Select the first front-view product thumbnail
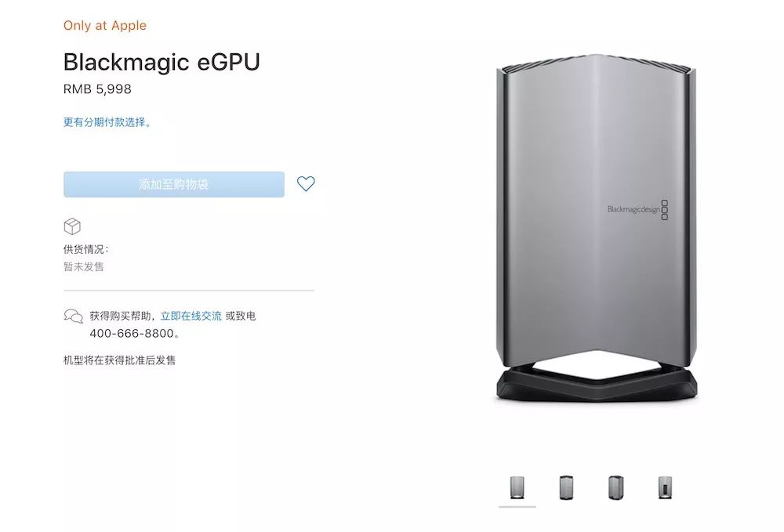Screen dimensions: 784x532 [517, 487]
